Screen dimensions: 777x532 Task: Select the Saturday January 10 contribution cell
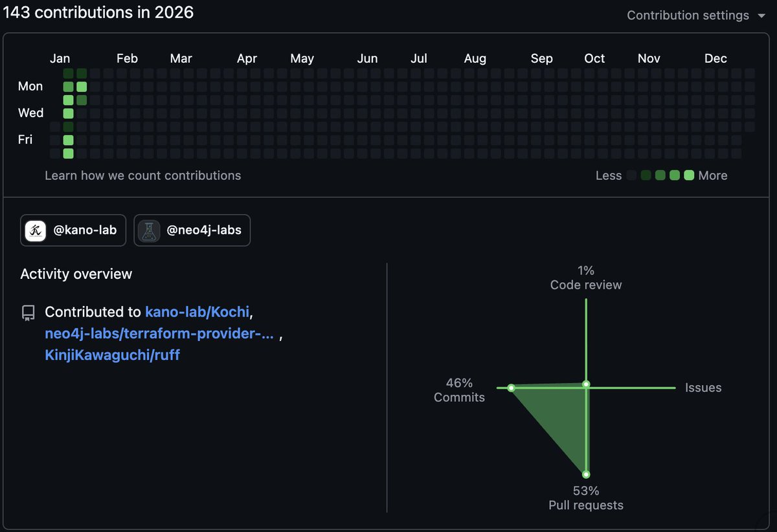pyautogui.click(x=68, y=153)
